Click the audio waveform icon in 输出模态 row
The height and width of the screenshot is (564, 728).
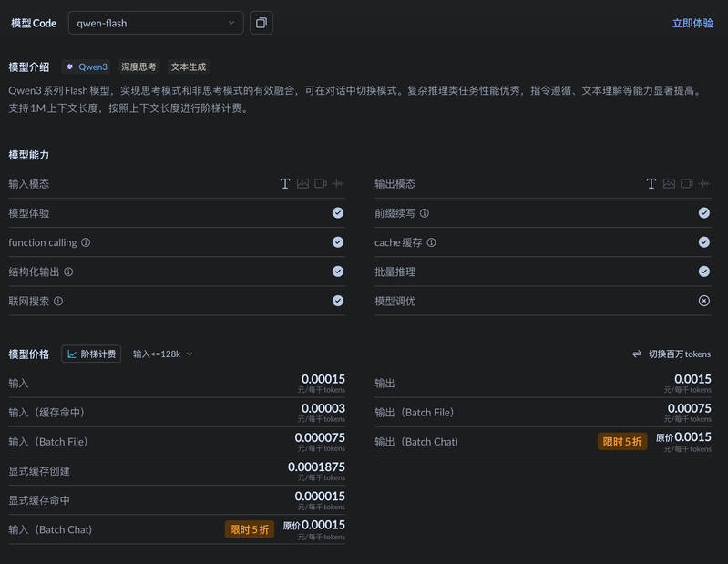(x=703, y=183)
